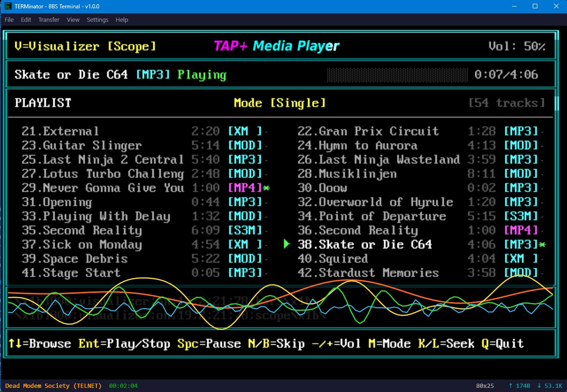Click the playback progress bar to seek

click(x=397, y=74)
